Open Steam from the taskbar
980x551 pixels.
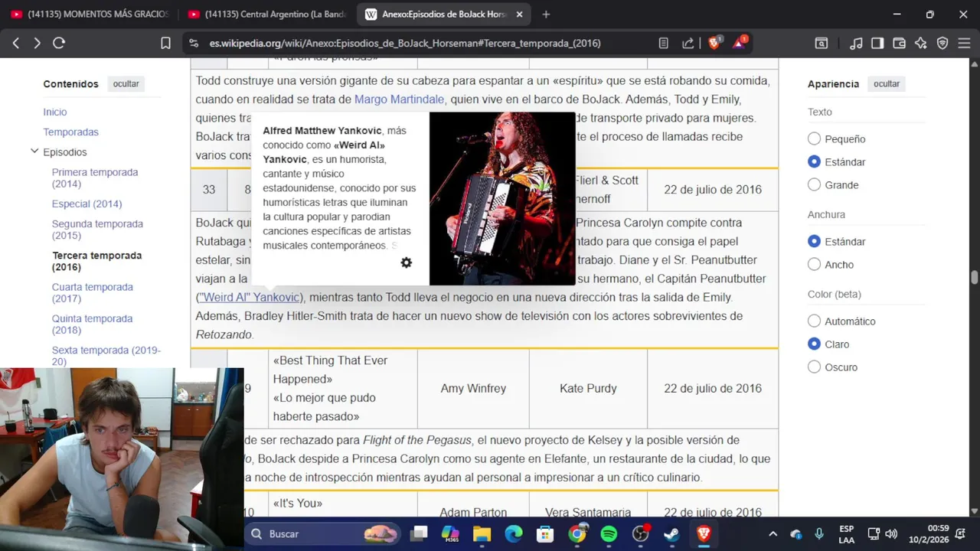point(671,533)
